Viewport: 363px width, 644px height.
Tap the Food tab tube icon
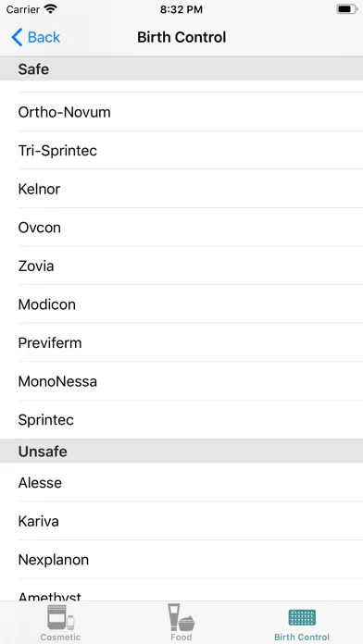click(x=181, y=617)
